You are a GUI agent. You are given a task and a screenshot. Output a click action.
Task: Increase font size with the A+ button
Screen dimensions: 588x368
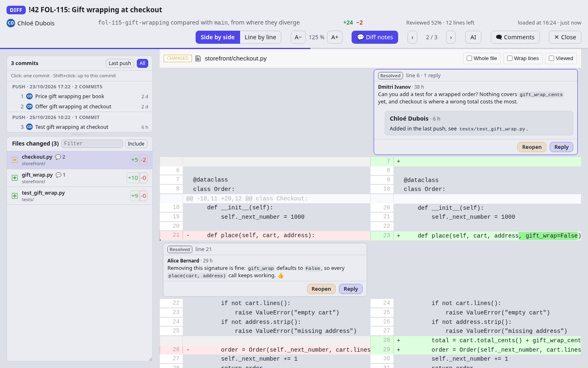(x=335, y=37)
